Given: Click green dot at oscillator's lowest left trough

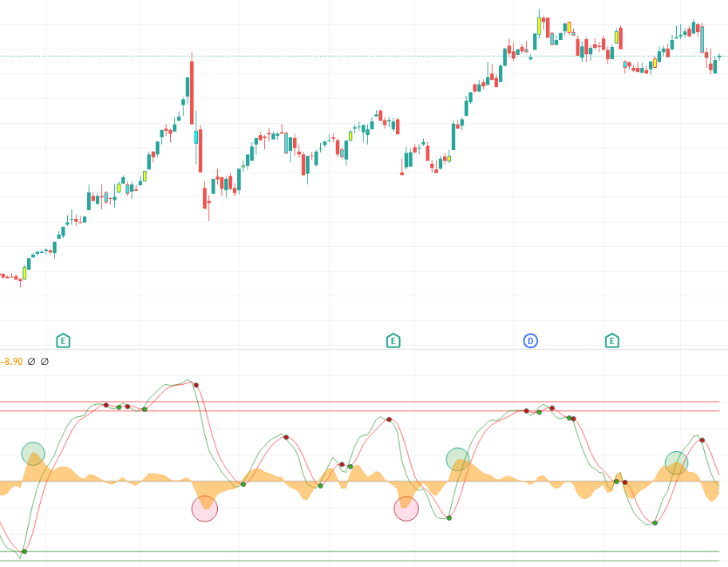Looking at the screenshot, I should click(x=24, y=551).
